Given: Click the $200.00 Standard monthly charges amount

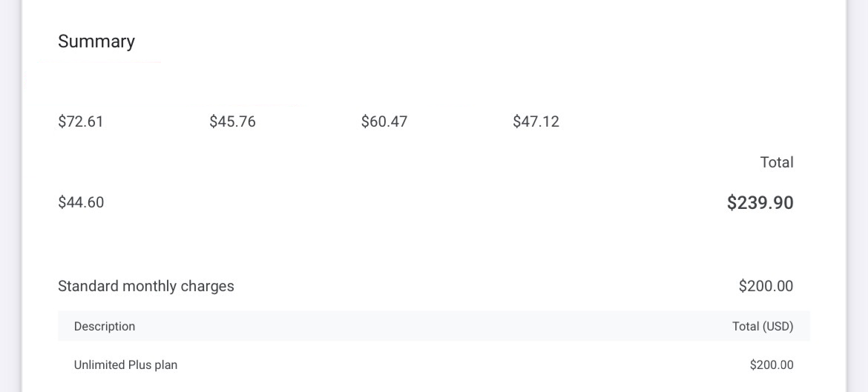Looking at the screenshot, I should click(x=766, y=286).
